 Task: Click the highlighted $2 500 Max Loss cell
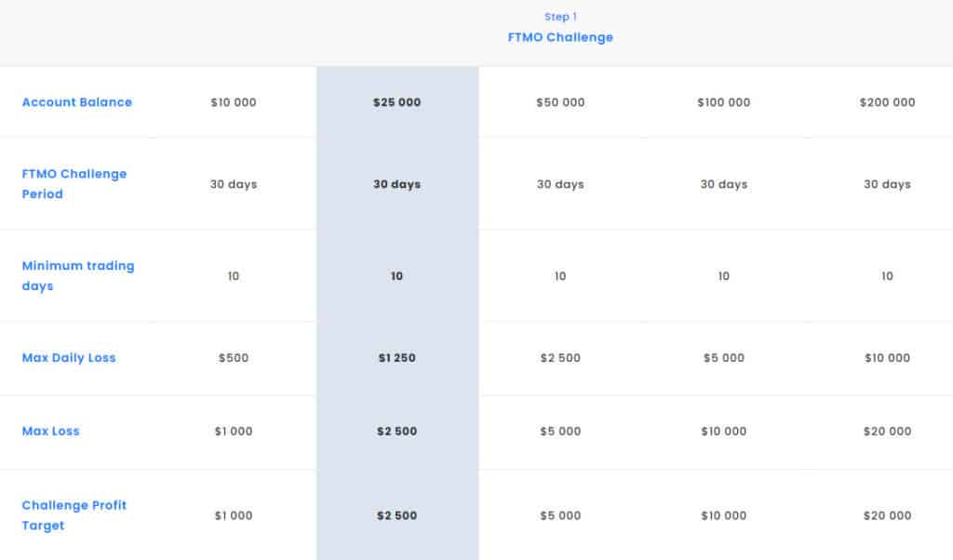tap(396, 431)
